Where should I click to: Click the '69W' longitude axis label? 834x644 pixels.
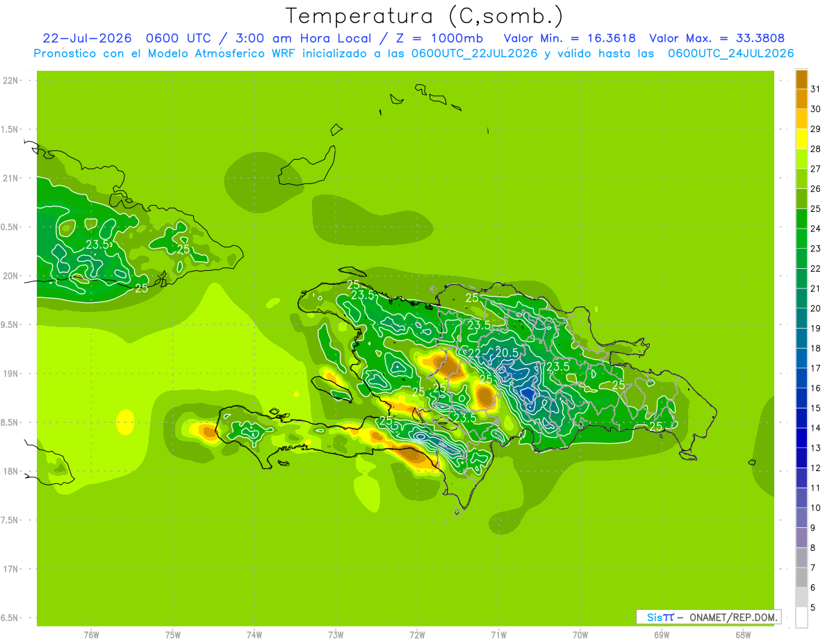662,634
